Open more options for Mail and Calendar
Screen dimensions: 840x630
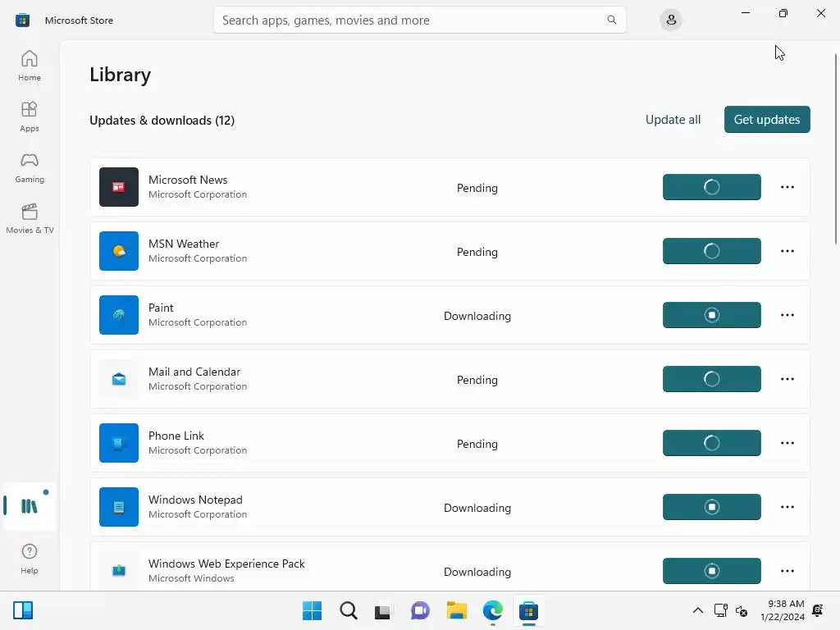pyautogui.click(x=787, y=379)
